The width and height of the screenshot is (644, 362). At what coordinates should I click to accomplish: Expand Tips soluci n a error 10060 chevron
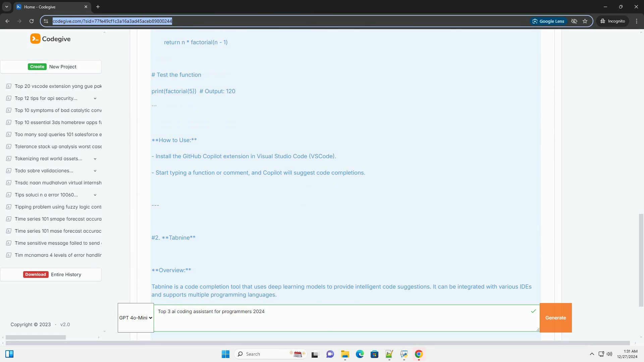point(95,195)
